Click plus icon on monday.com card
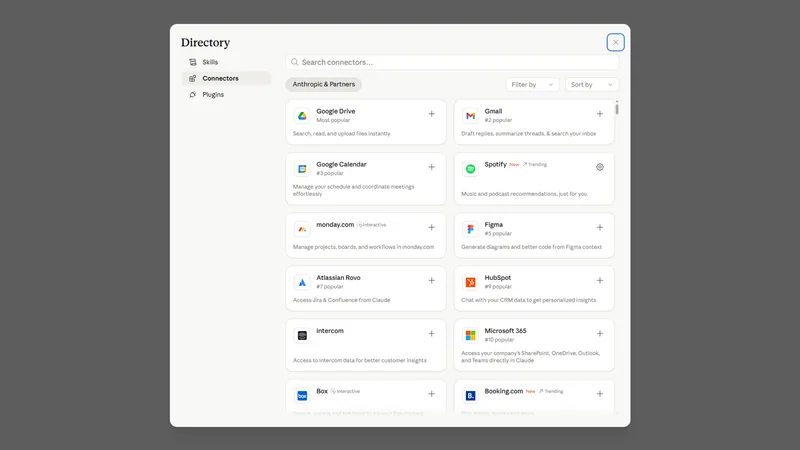 click(432, 228)
